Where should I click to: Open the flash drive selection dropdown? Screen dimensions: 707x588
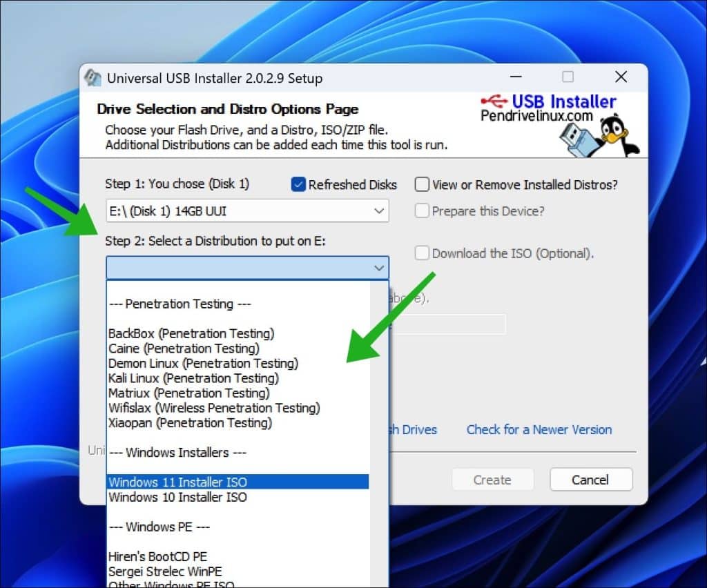[378, 211]
